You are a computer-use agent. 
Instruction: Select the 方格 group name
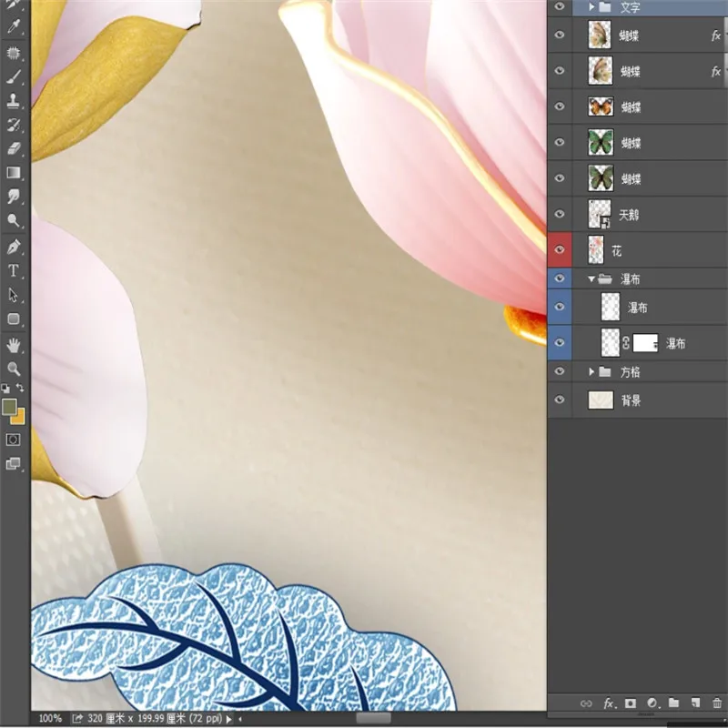[630, 372]
